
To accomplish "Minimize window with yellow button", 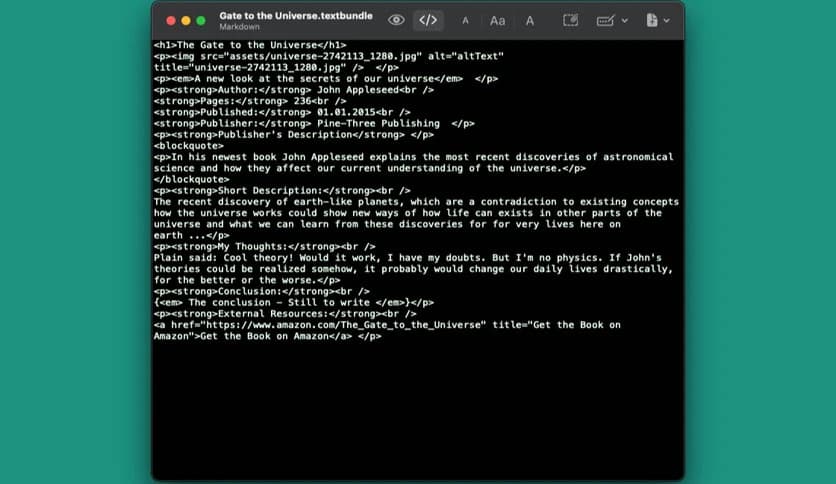I will [x=186, y=21].
